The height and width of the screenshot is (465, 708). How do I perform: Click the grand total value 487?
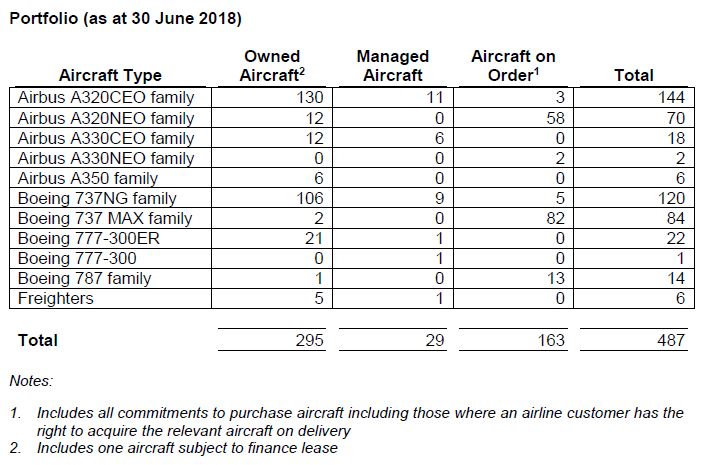tap(671, 340)
